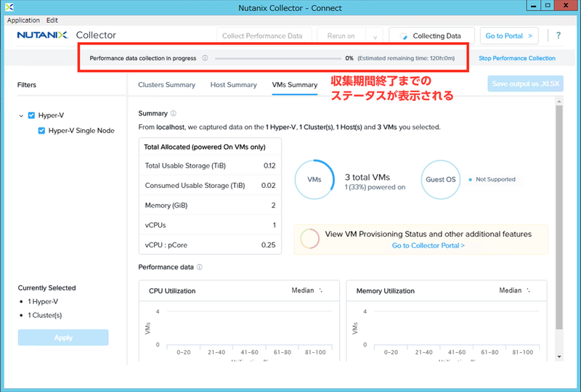Click the spinner icon in Collecting Data
The image size is (581, 392).
pos(403,36)
